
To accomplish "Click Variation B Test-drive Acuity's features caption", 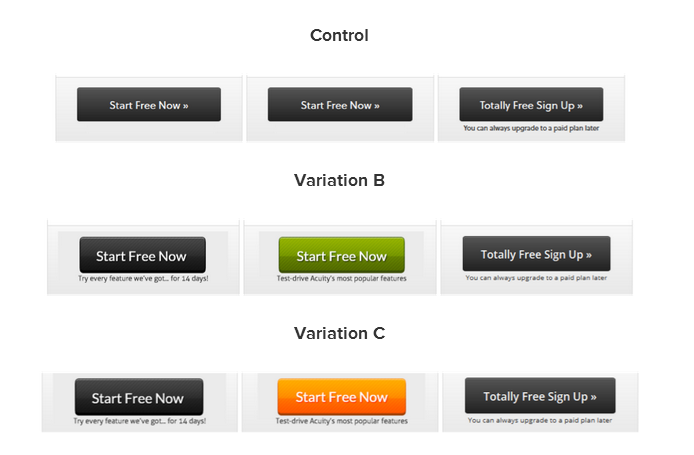I will tap(342, 278).
